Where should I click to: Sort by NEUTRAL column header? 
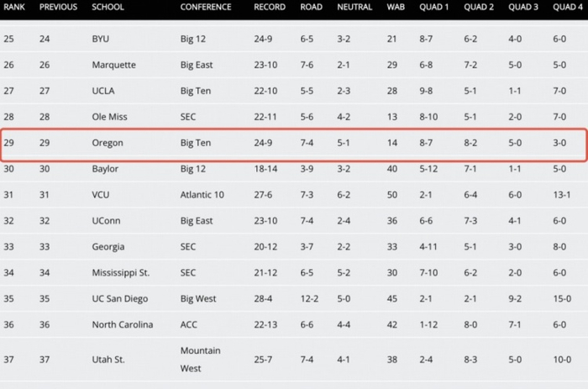[354, 8]
